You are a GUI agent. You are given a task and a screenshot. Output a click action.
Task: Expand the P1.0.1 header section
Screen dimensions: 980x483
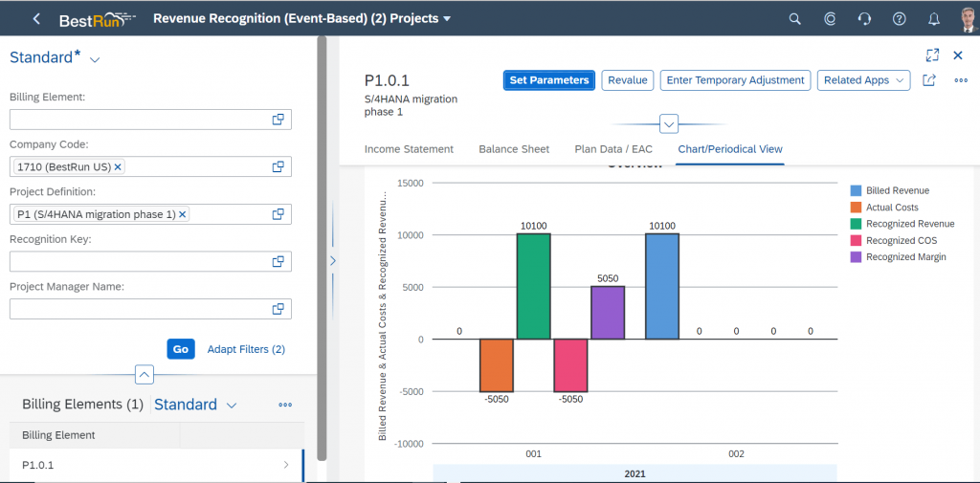pos(669,124)
